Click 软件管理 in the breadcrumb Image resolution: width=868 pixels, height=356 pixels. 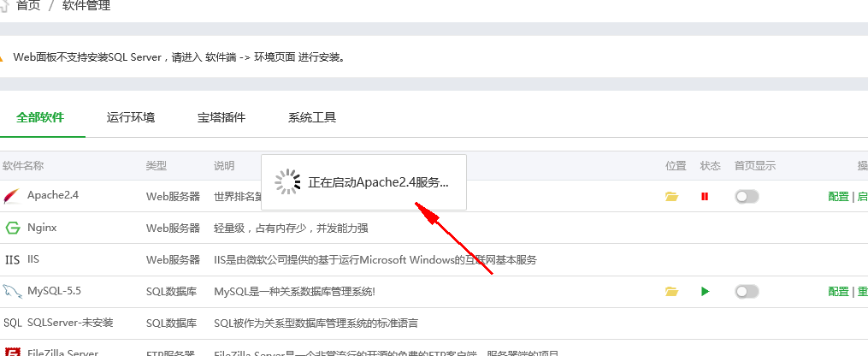click(x=86, y=5)
